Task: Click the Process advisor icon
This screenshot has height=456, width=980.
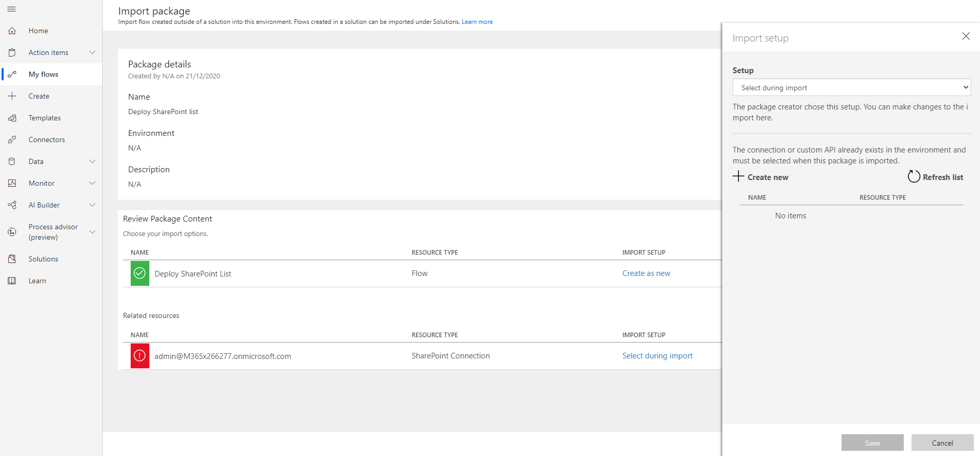Action: click(12, 232)
